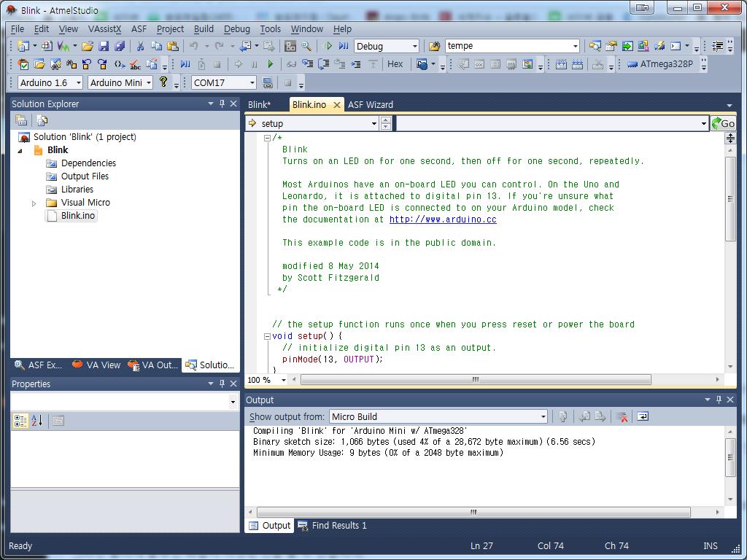Click the Clear All icon in Output
The height and width of the screenshot is (560, 747).
pos(622,416)
